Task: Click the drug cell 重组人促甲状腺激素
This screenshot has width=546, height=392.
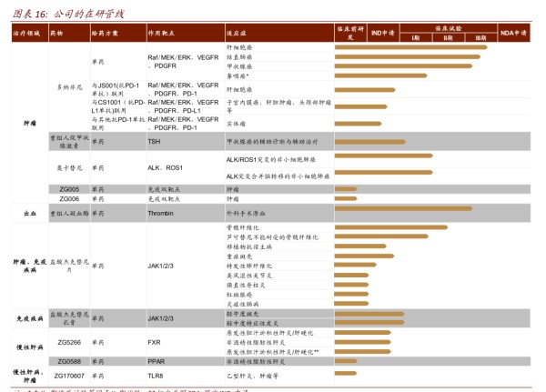Action: coord(69,142)
